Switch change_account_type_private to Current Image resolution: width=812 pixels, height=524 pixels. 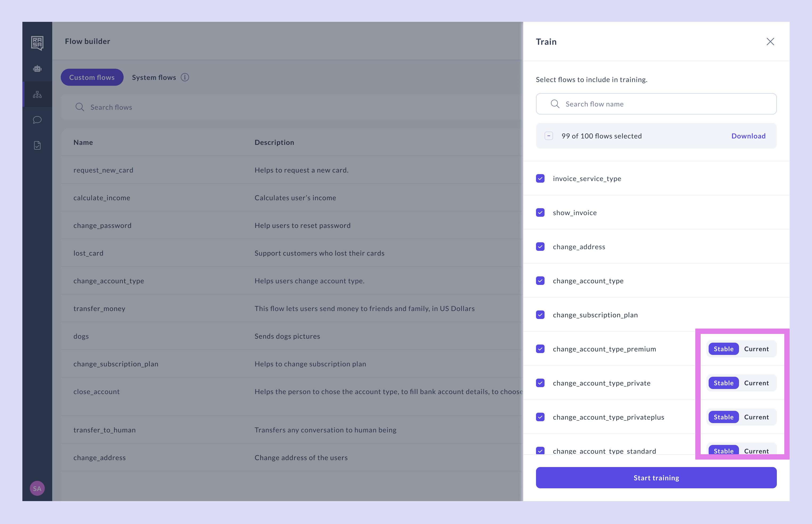point(757,383)
